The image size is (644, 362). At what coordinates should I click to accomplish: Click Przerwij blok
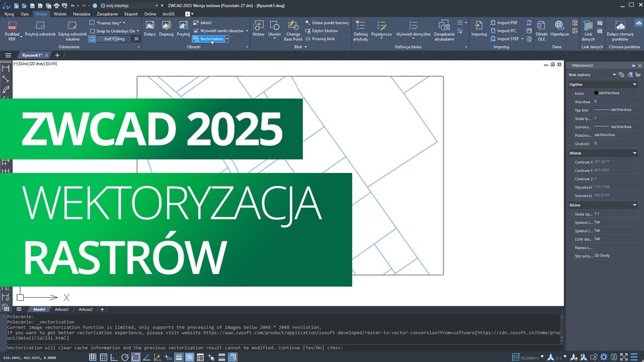click(320, 39)
